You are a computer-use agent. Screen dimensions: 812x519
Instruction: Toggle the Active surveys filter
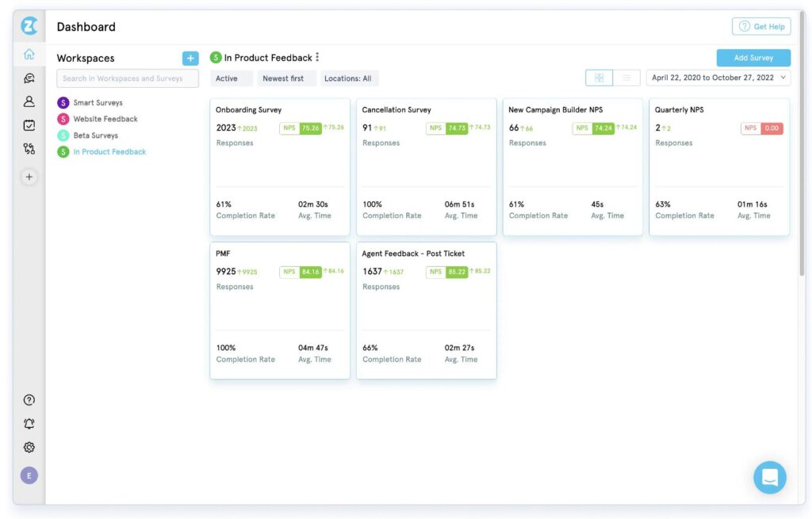coord(229,78)
